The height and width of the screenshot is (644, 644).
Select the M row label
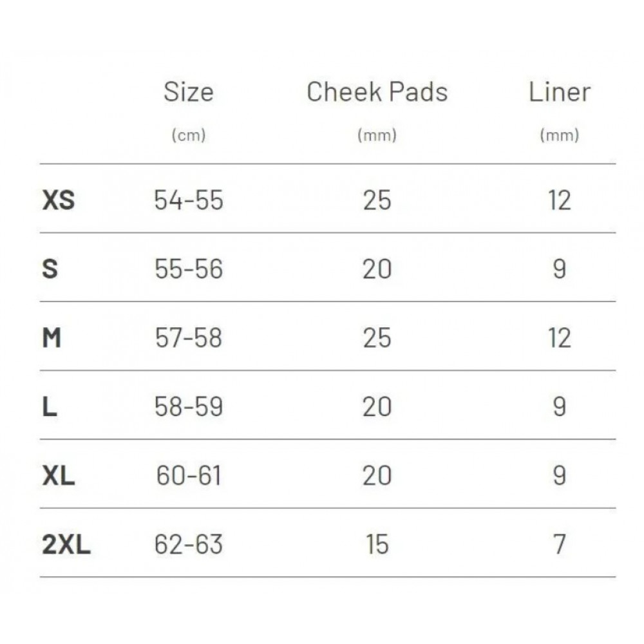52,338
